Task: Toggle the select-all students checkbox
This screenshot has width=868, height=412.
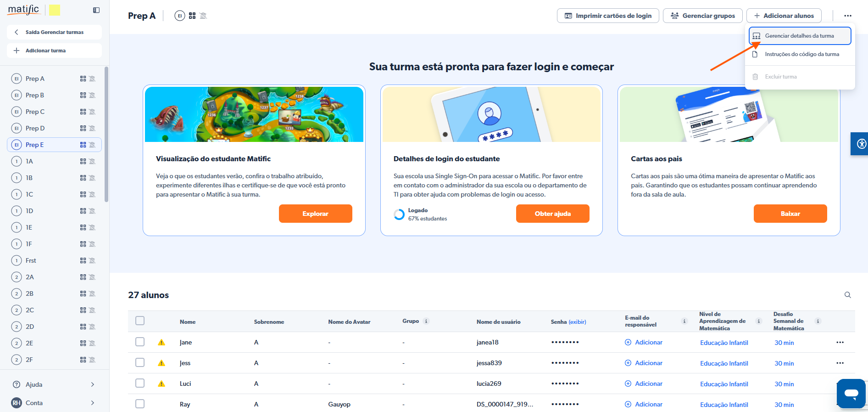Action: click(140, 321)
